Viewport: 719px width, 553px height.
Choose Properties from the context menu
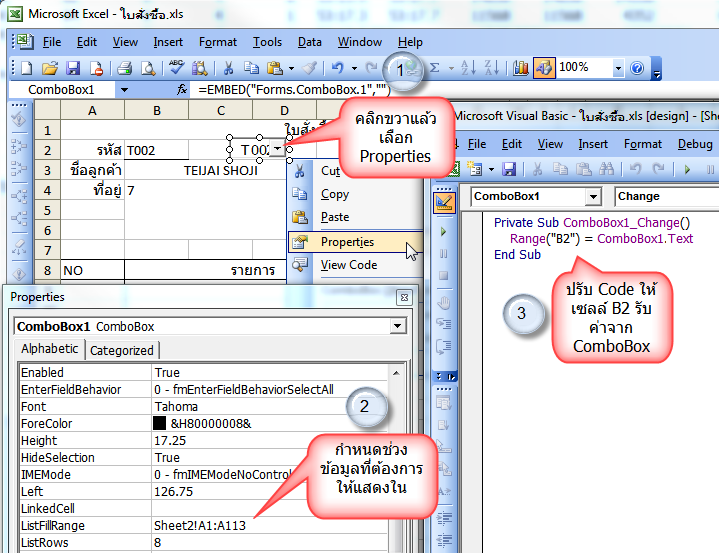(x=347, y=242)
